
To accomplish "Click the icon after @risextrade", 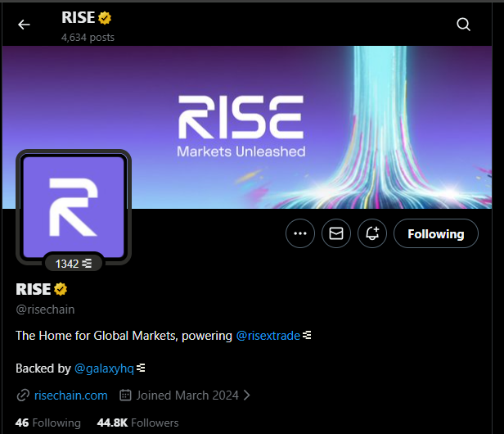I will [x=307, y=335].
